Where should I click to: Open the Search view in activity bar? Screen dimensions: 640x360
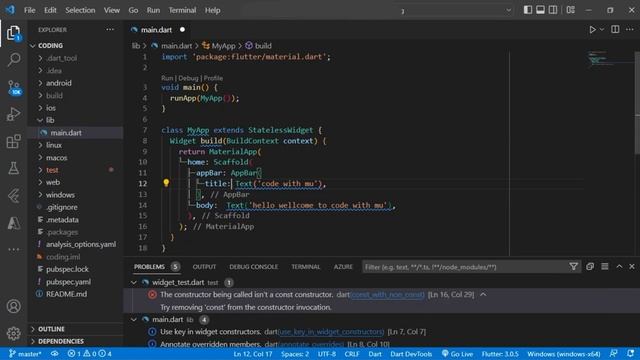(13, 60)
